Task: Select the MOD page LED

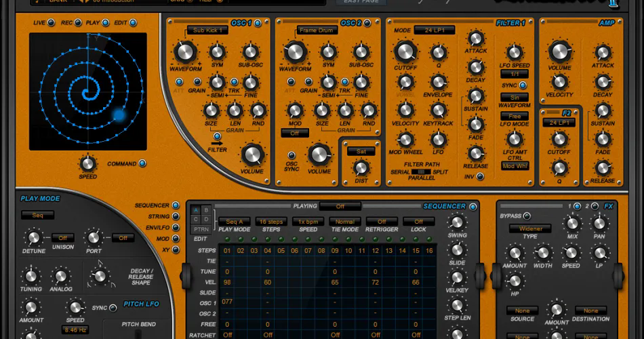Action: [176, 239]
